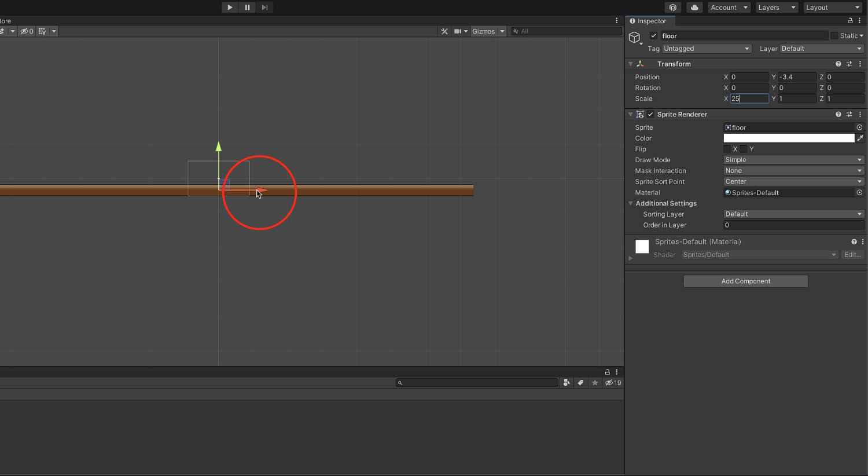Image resolution: width=868 pixels, height=476 pixels.
Task: Open the Sprite Sort Point dropdown
Action: click(x=794, y=182)
